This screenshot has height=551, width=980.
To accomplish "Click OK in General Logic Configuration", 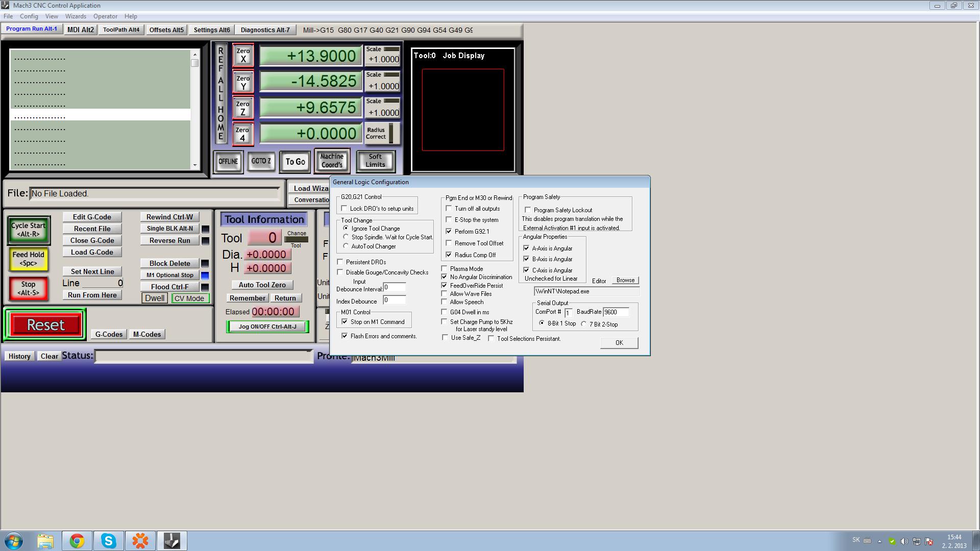I will pyautogui.click(x=619, y=343).
